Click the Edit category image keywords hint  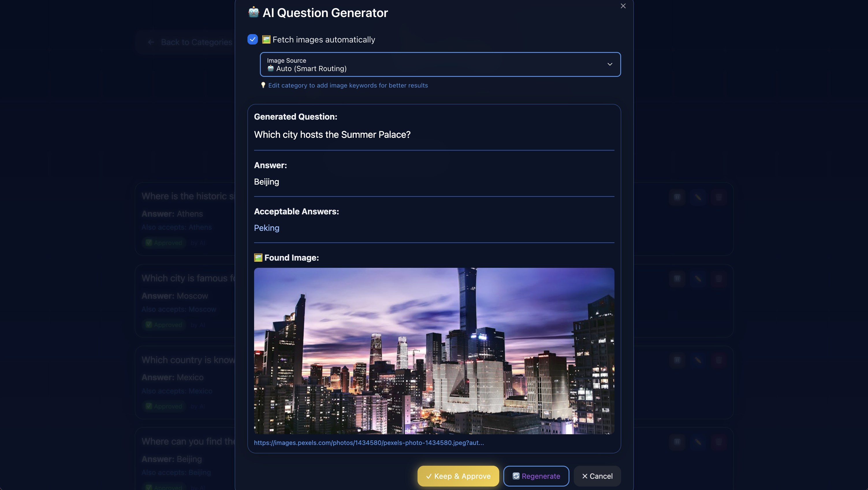point(348,86)
